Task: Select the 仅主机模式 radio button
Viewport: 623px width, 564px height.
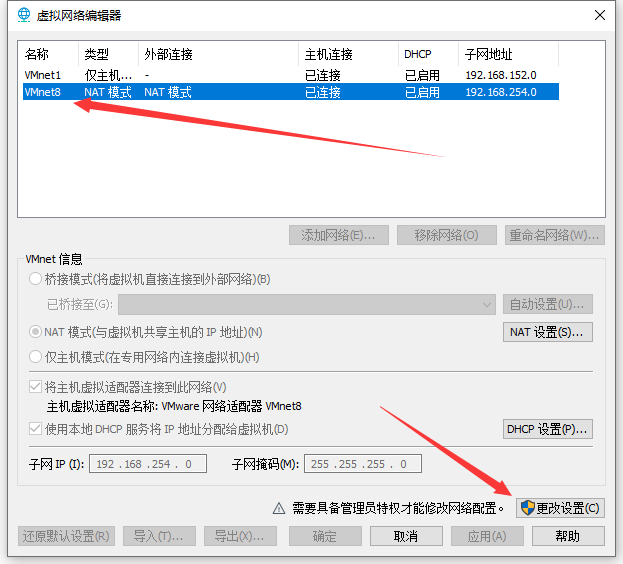Action: (x=35, y=357)
